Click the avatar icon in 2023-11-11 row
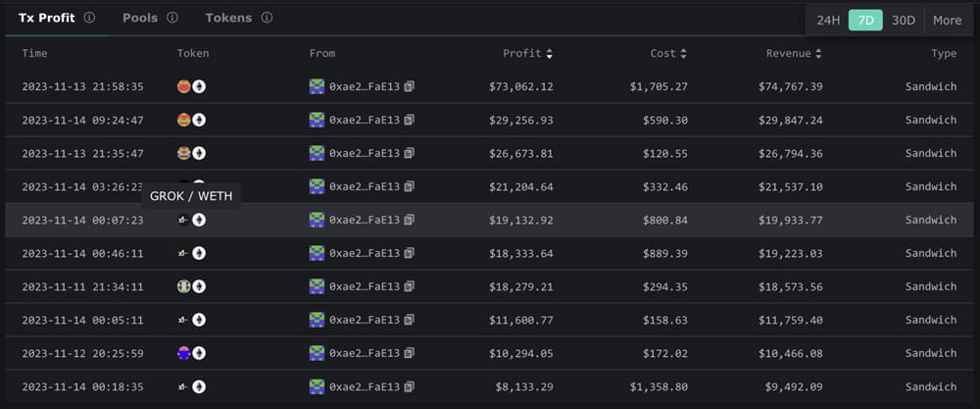980x409 pixels. click(317, 286)
